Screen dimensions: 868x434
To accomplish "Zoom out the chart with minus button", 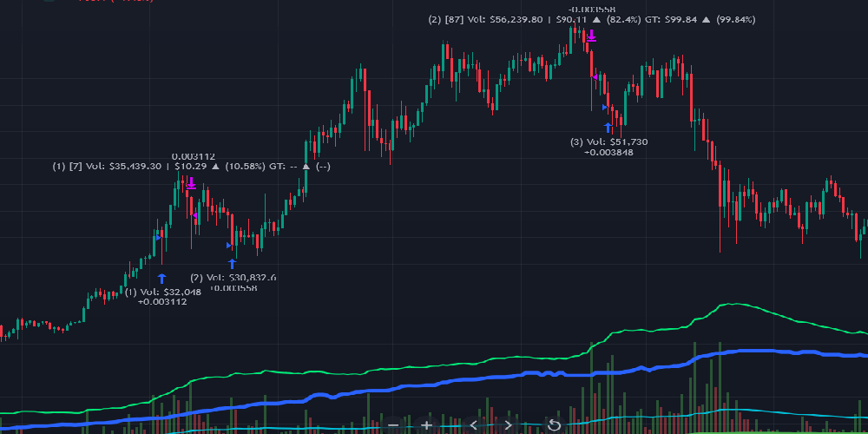I will [393, 424].
